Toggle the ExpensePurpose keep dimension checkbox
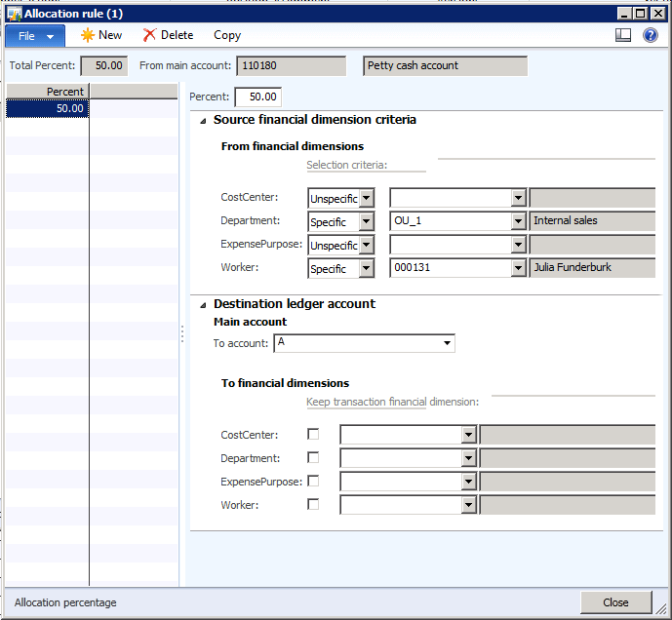 [313, 482]
